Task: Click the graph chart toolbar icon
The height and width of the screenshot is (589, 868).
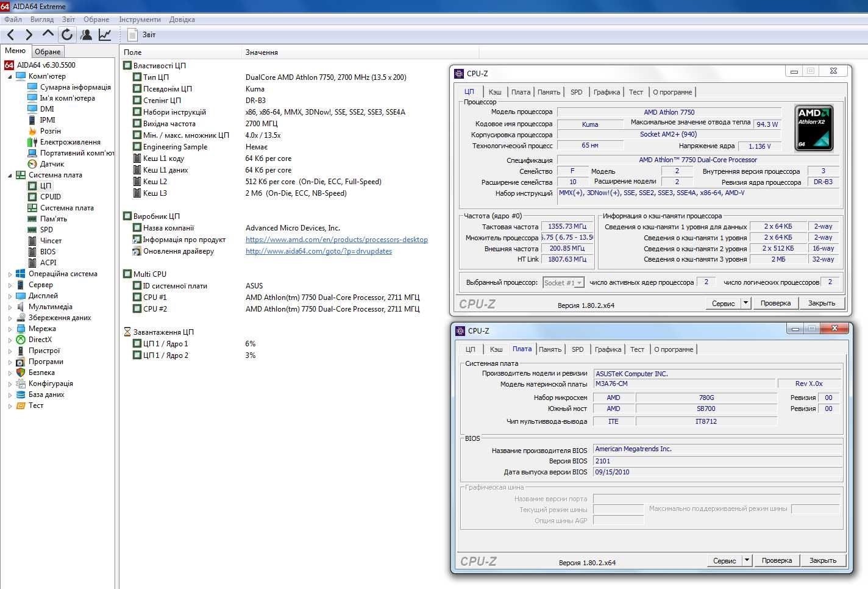Action: (105, 35)
